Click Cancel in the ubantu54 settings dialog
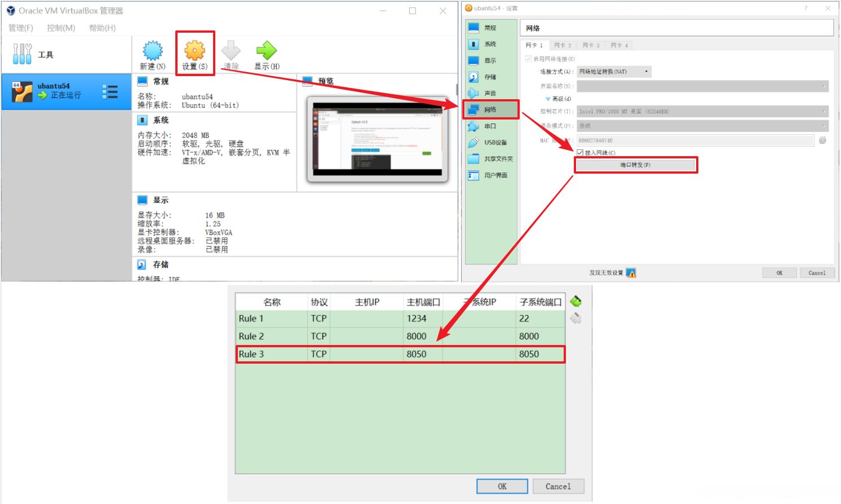 pyautogui.click(x=817, y=273)
